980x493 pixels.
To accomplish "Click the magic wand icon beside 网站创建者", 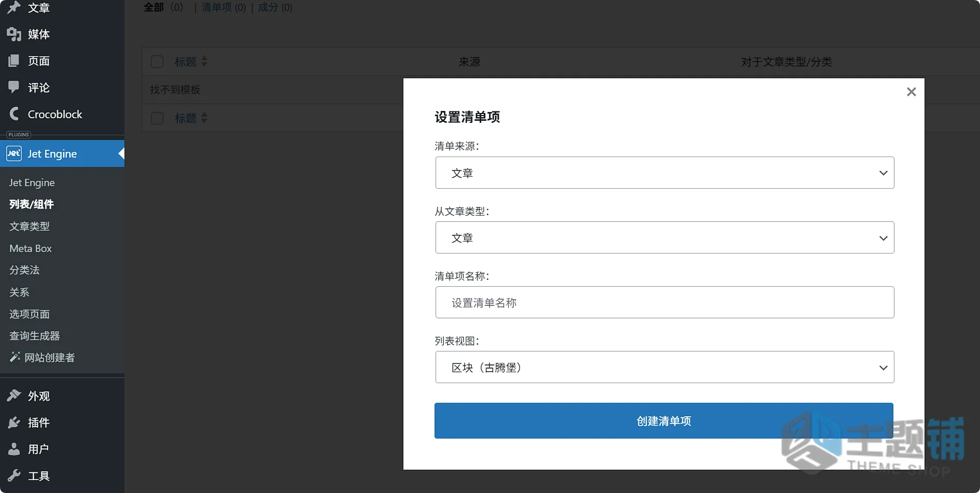I will (15, 357).
